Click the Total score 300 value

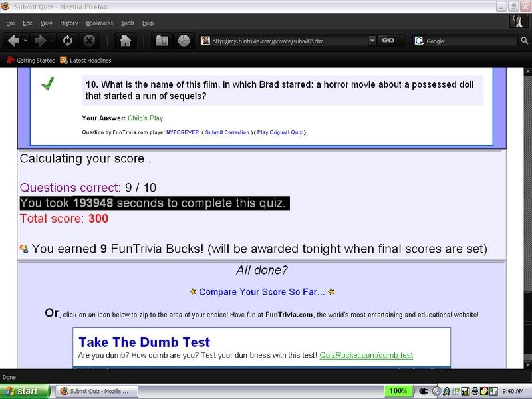point(98,219)
